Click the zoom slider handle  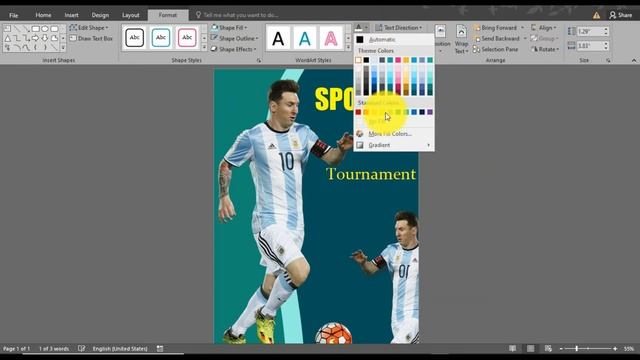point(576,349)
